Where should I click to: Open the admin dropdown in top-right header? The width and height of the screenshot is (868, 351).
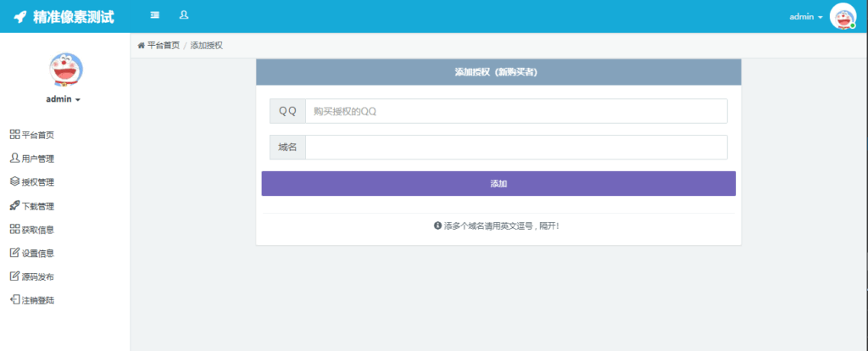point(805,17)
